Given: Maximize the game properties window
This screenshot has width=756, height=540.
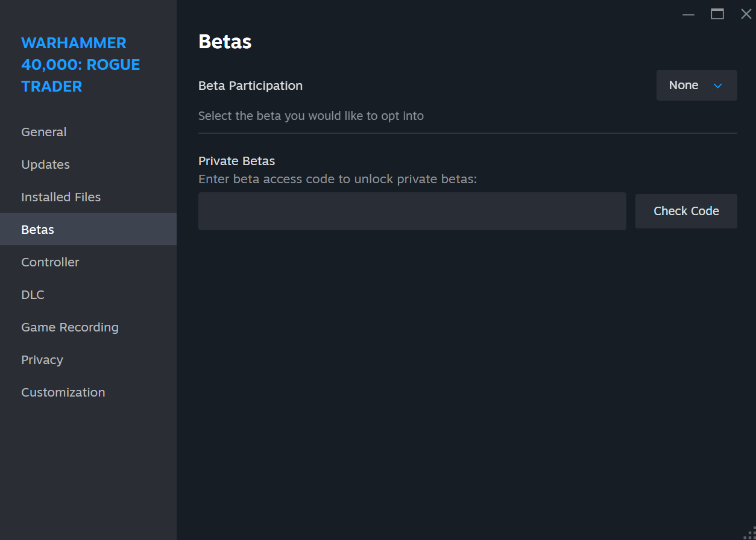Looking at the screenshot, I should (x=717, y=14).
